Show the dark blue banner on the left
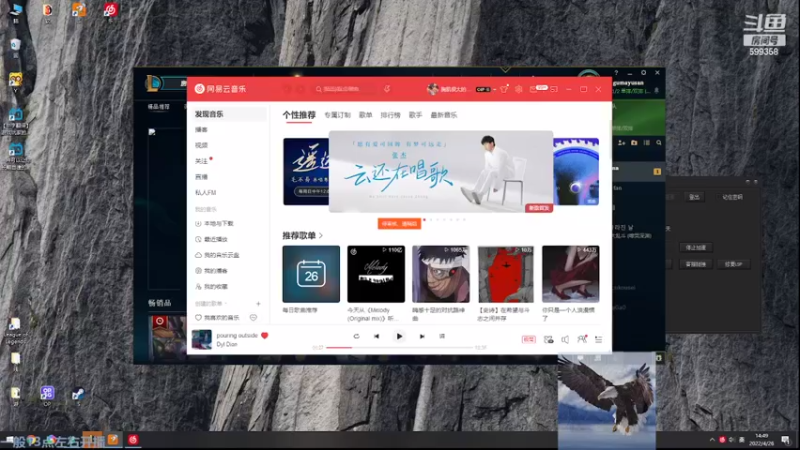This screenshot has height=450, width=800. click(306, 172)
